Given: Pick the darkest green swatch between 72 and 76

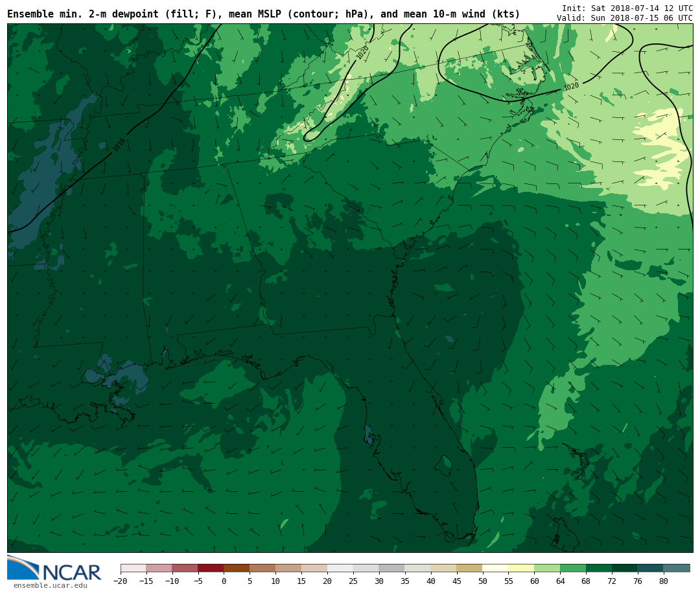Looking at the screenshot, I should coord(625,568).
